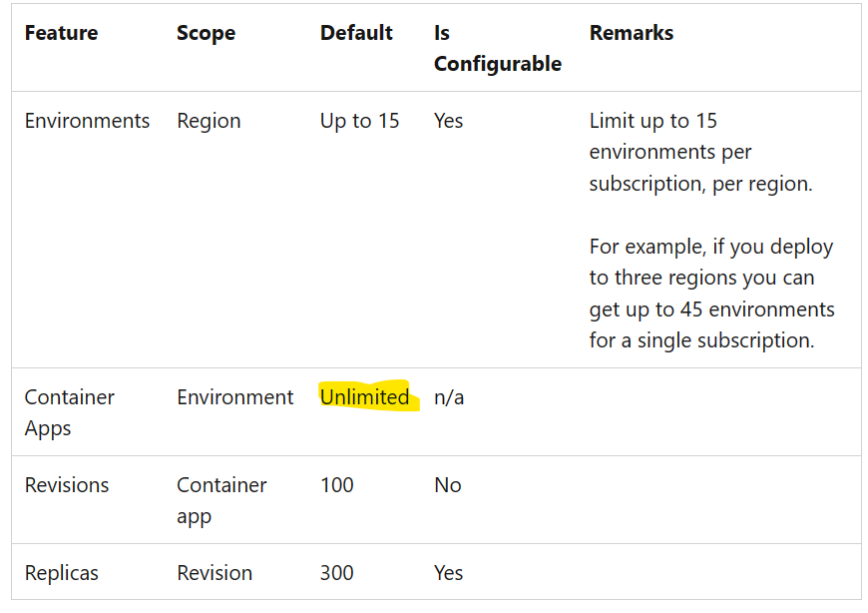Screen dimensions: 868x613
Task: Click the Container Apps feature cell
Action: click(x=69, y=412)
